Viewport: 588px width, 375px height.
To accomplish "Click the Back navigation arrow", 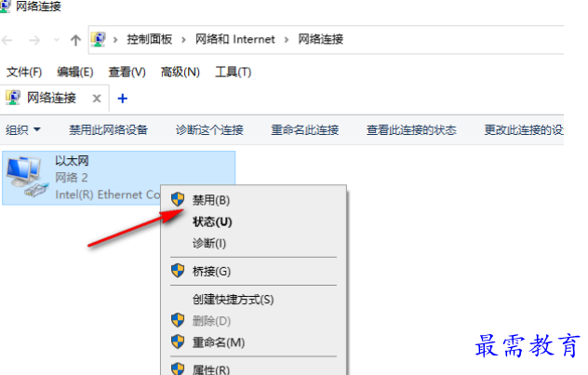I will point(7,40).
